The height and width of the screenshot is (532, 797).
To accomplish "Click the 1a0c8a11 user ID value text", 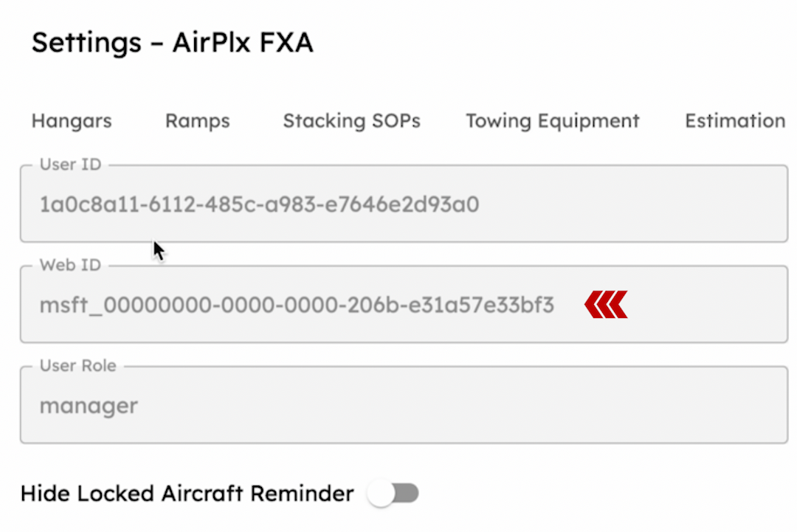I will [x=259, y=204].
